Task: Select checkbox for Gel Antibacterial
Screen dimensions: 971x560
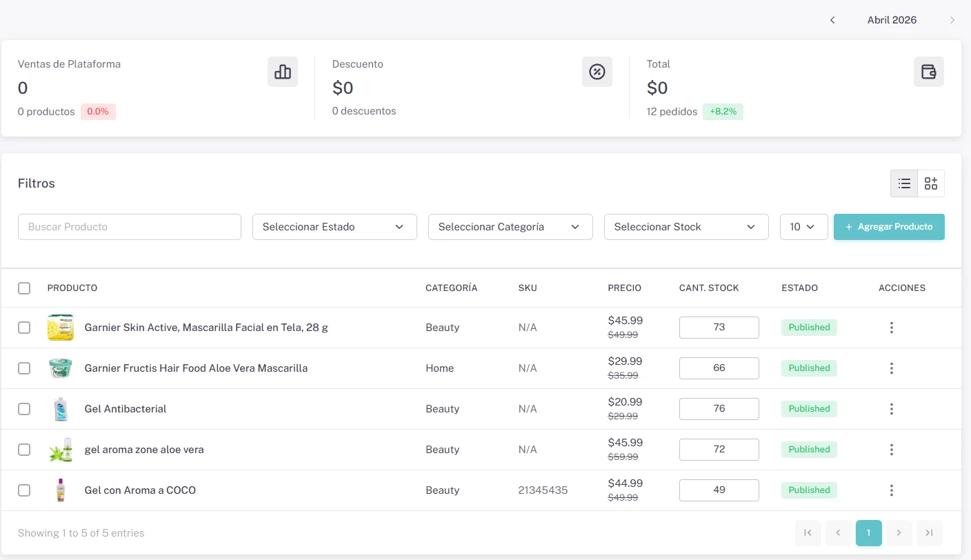Action: click(x=24, y=409)
